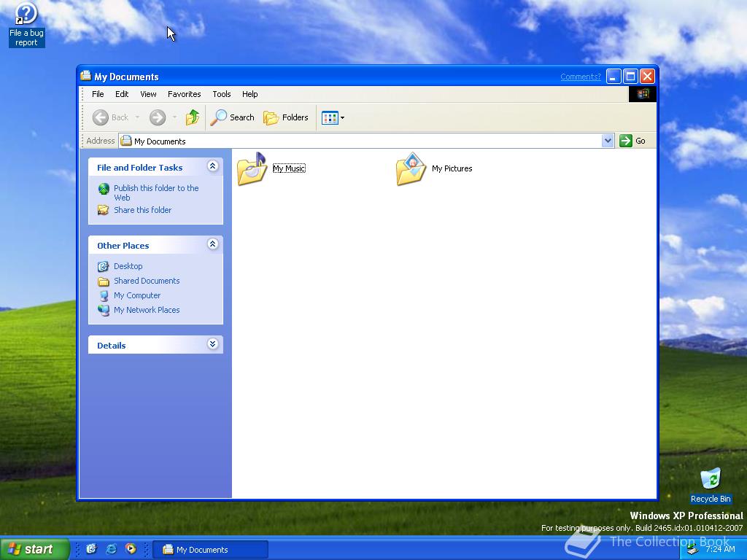
Task: Open the Start menu
Action: tap(34, 549)
